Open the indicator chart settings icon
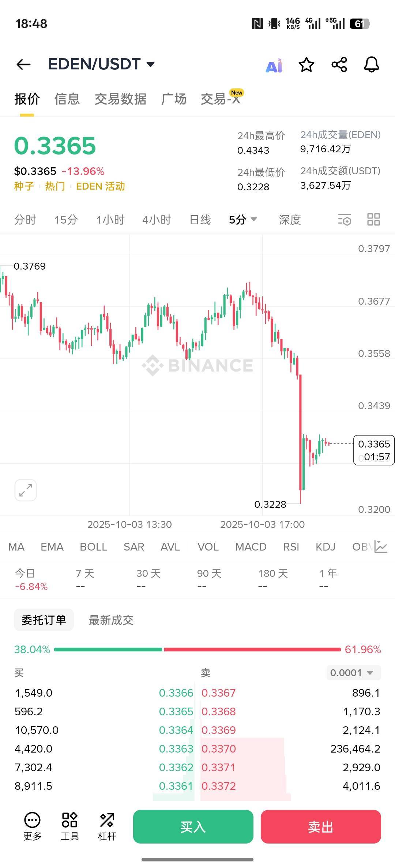 pyautogui.click(x=381, y=547)
